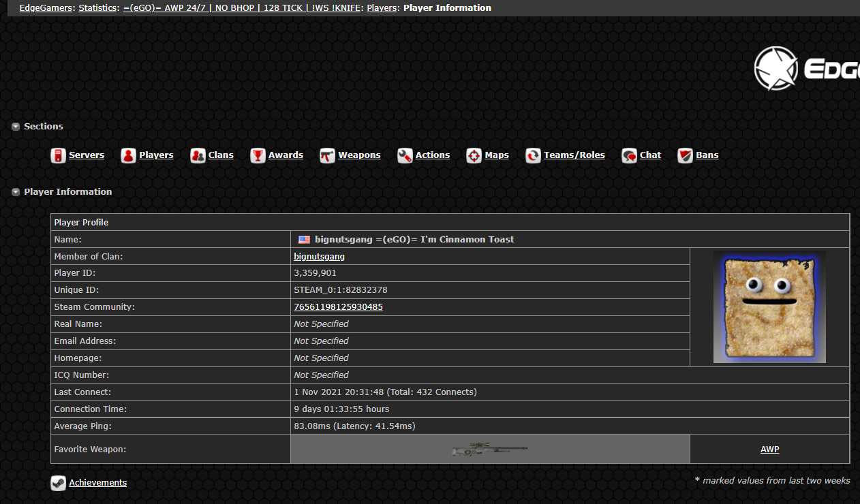Open the Bans link
The height and width of the screenshot is (504, 860).
(707, 155)
